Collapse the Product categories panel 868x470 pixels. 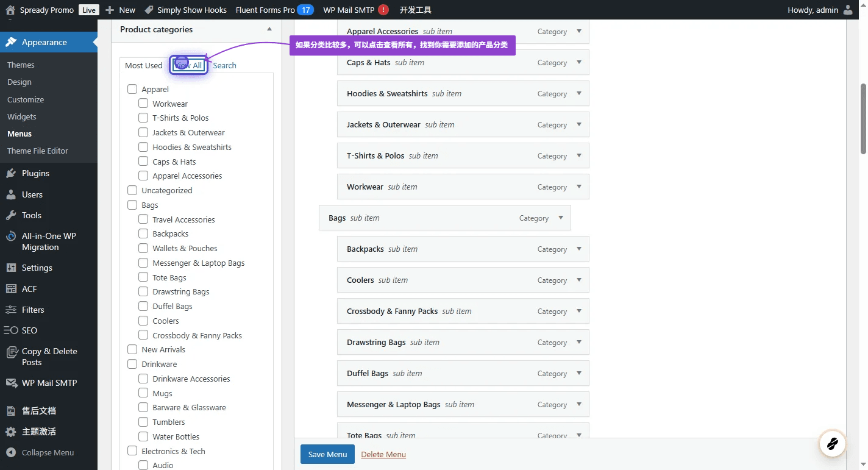(x=269, y=29)
